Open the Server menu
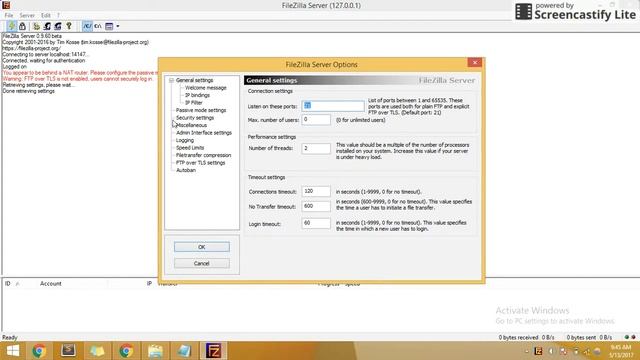The height and width of the screenshot is (360, 640). [x=27, y=16]
